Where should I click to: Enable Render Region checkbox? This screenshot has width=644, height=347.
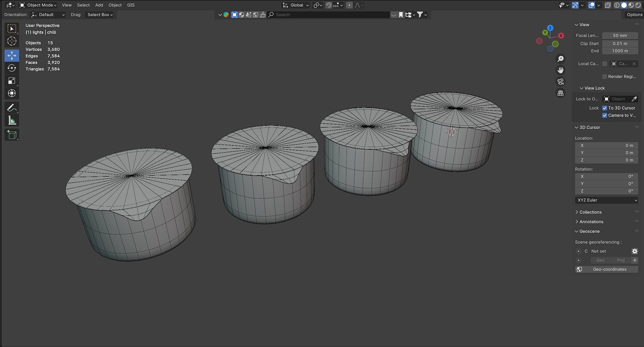tap(605, 77)
